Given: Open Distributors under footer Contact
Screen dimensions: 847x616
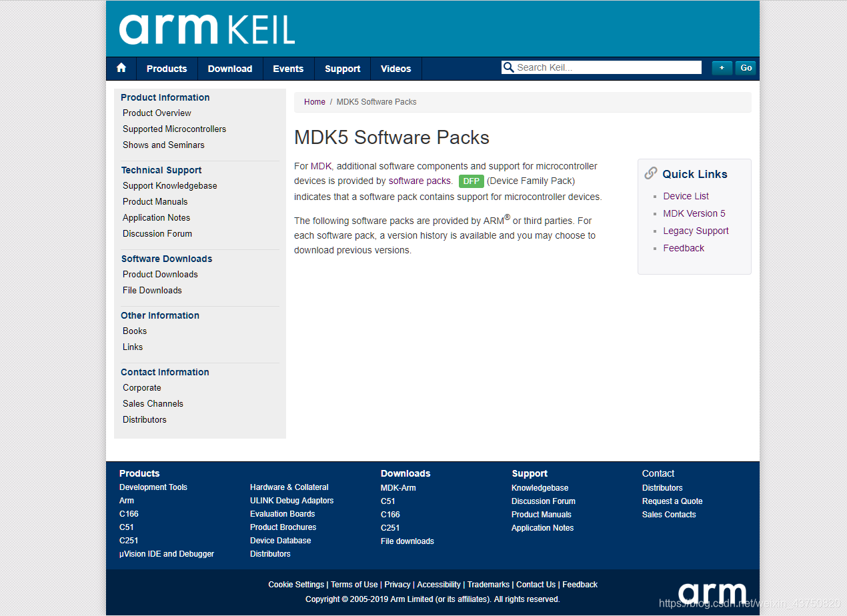Looking at the screenshot, I should coord(662,488).
